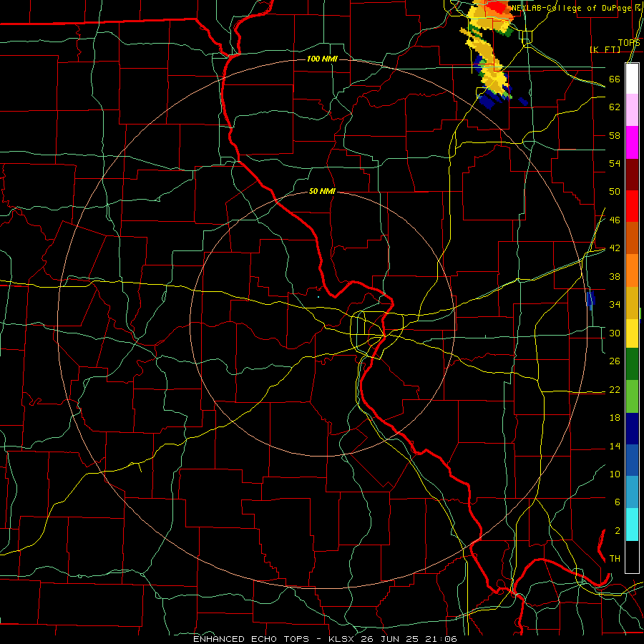Click the '42' value on the scale
The image size is (644, 644).
point(615,248)
